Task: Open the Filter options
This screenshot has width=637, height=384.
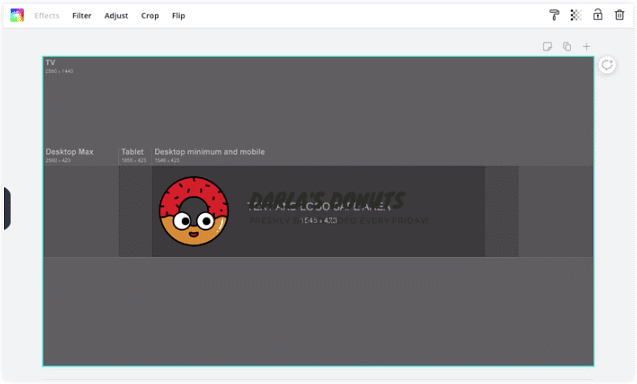Action: point(82,15)
